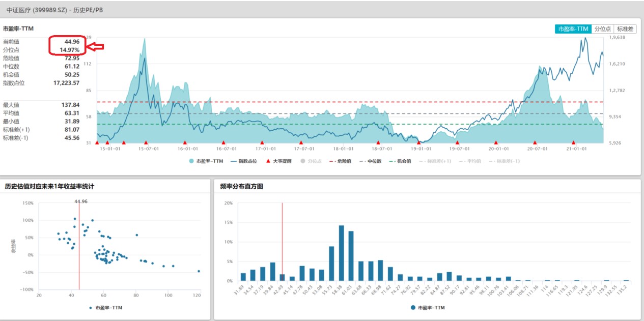Click the 历史估值对应未来1年收益率统计 panel title
Viewport: 644px width, 321px height.
point(49,187)
